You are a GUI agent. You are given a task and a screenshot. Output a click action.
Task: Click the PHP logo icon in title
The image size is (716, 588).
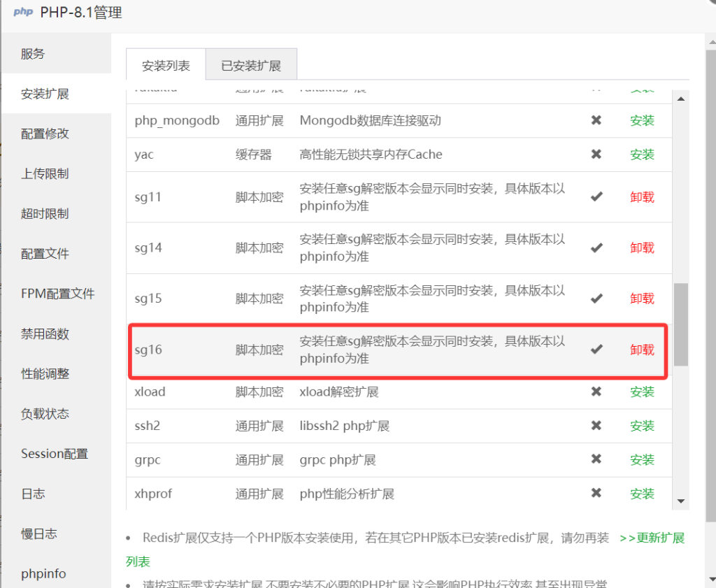click(x=23, y=12)
